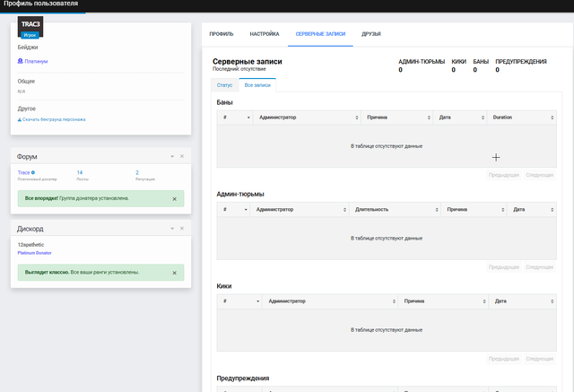Click Предыдущая under the Баны table
574x392 pixels.
pyautogui.click(x=504, y=175)
